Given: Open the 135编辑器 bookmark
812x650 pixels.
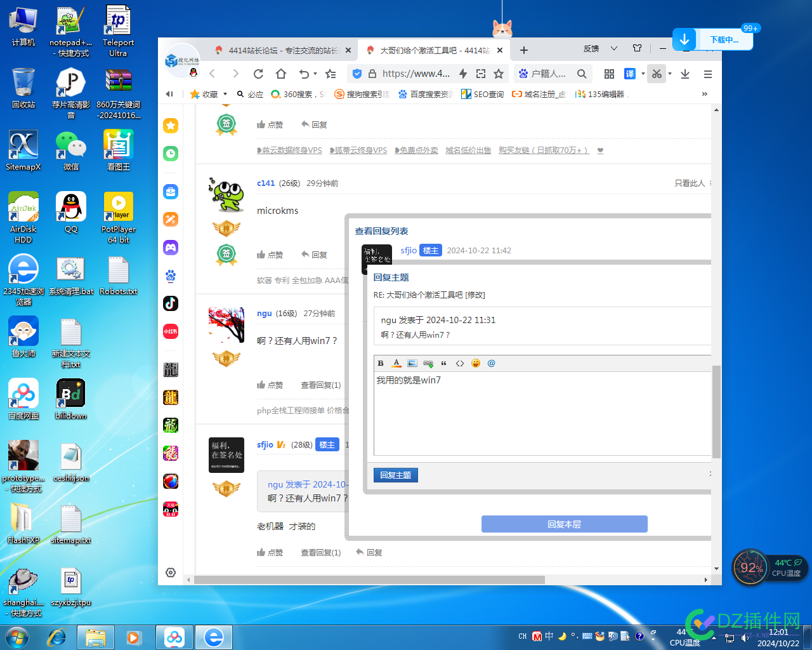Looking at the screenshot, I should click(x=599, y=94).
